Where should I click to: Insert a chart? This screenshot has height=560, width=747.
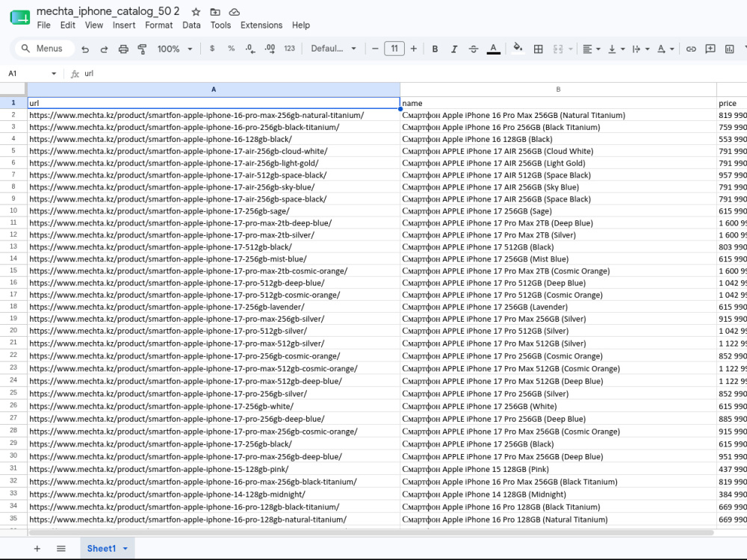pyautogui.click(x=729, y=49)
